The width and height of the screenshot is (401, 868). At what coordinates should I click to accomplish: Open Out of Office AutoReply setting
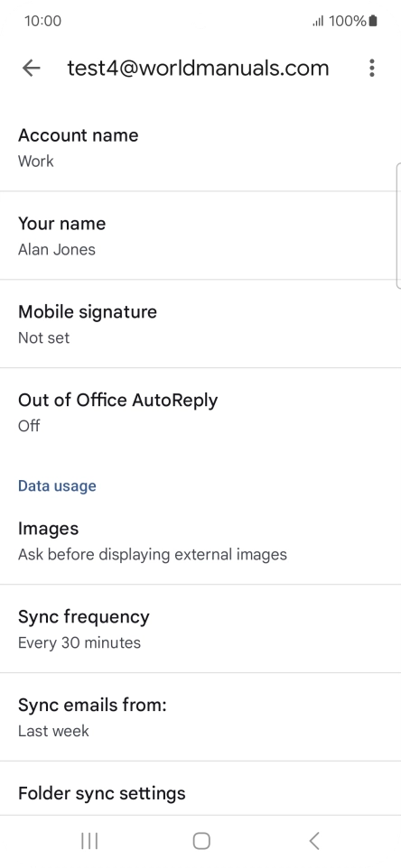(x=200, y=411)
